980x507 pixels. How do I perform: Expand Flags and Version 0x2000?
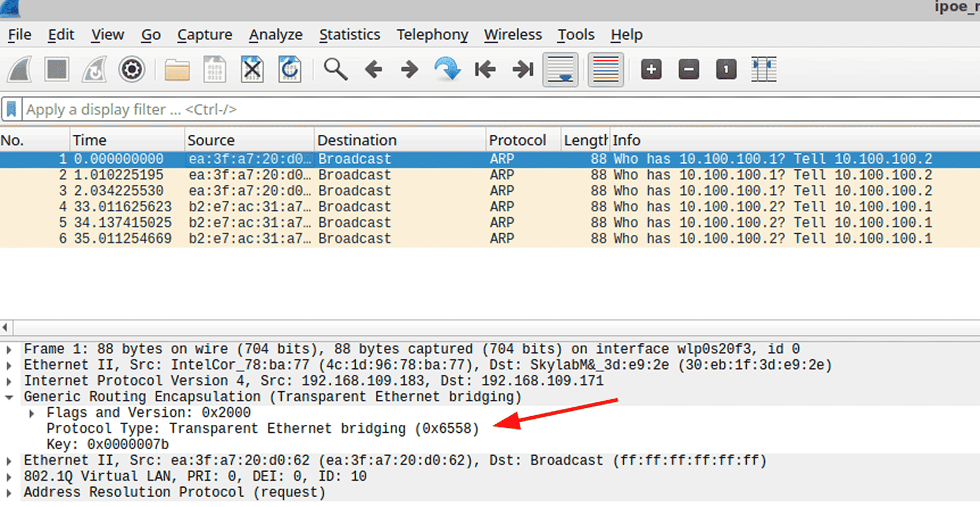32,413
